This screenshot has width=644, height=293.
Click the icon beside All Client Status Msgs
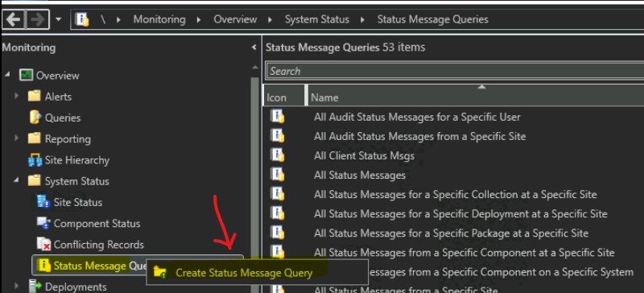(277, 155)
